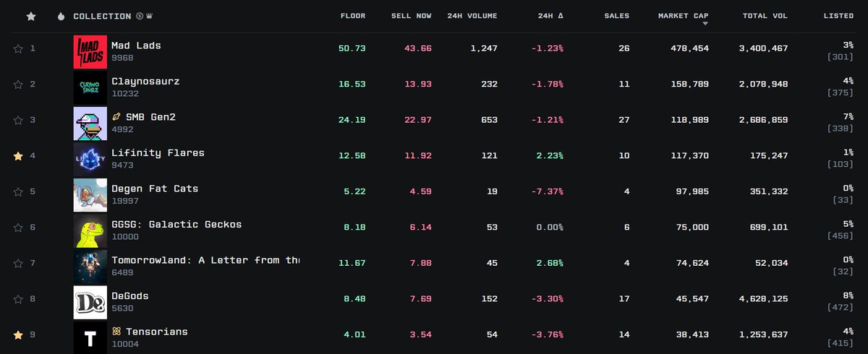Image resolution: width=868 pixels, height=354 pixels.
Task: Click Mad Lads sell now 43.66
Action: coord(418,48)
